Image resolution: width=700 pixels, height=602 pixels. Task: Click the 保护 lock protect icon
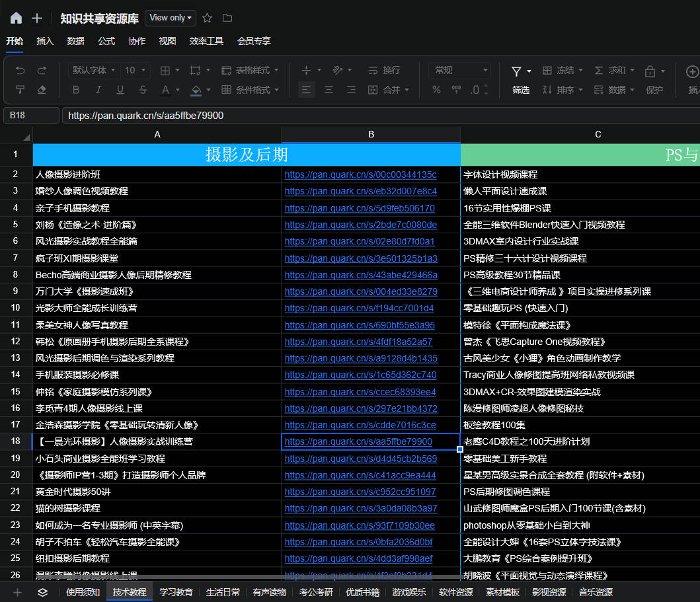tap(650, 71)
